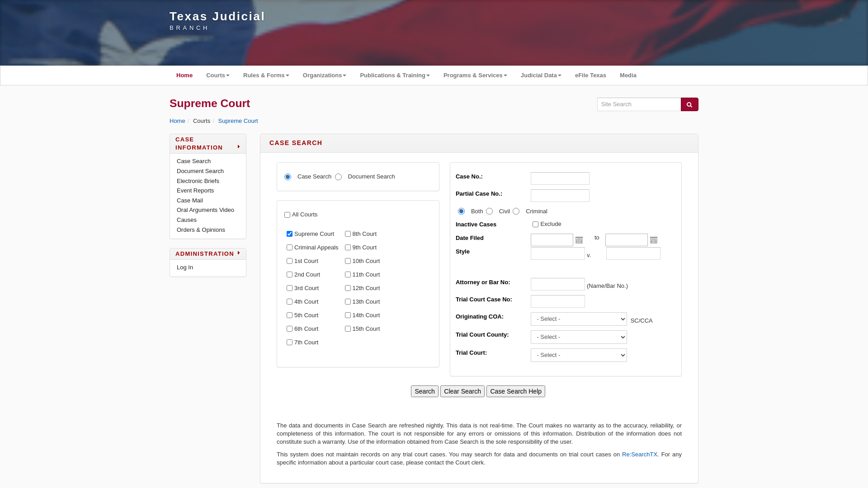
Task: Open the Date Filed end calendar picker
Action: point(654,240)
